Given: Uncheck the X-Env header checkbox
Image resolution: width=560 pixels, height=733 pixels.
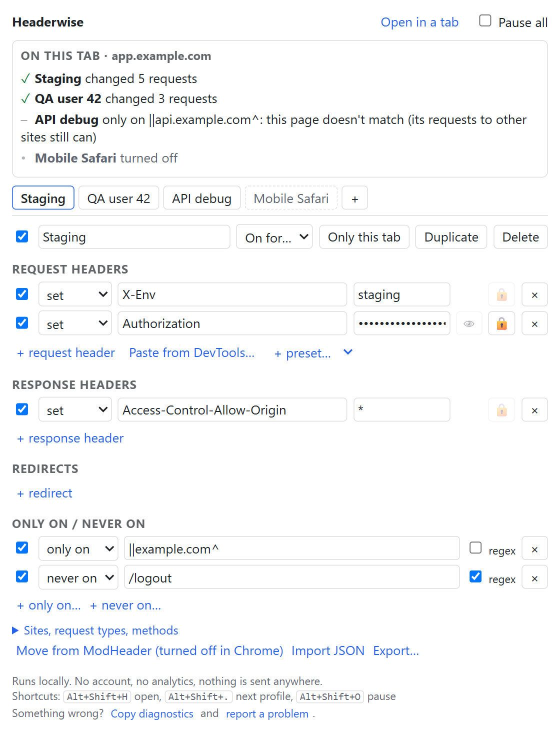Looking at the screenshot, I should tap(22, 293).
